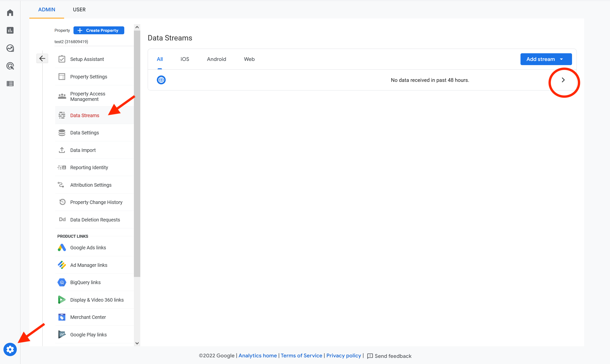Open the Configure table icon
The image size is (610, 364).
(10, 84)
